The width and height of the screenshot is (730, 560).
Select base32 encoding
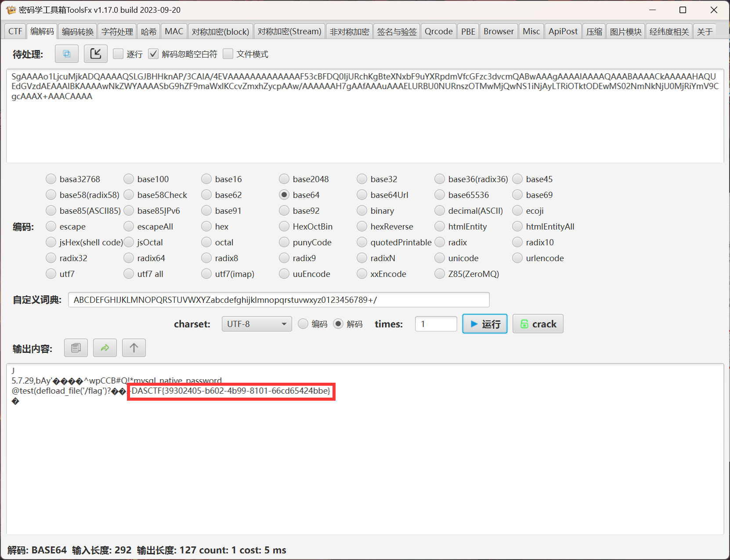362,179
